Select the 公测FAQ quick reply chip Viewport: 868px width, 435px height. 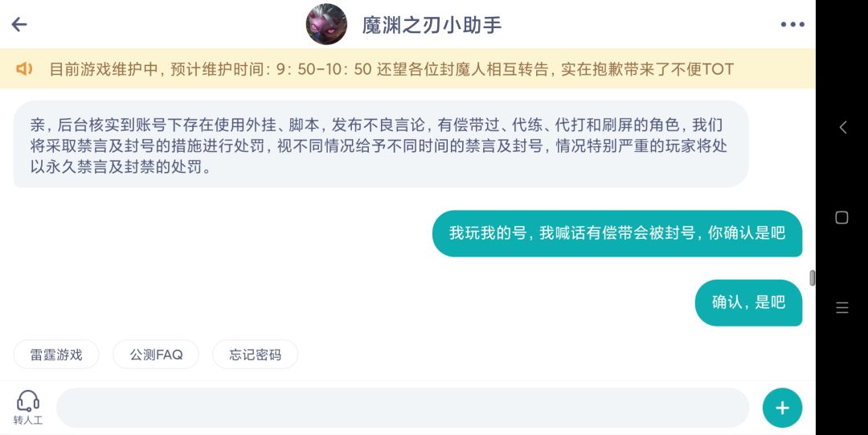pos(156,355)
